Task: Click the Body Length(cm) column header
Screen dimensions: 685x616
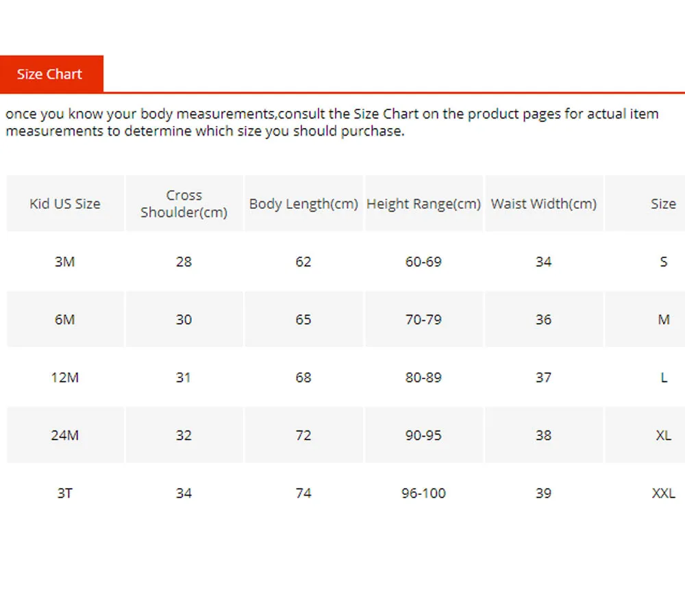Action: click(303, 204)
